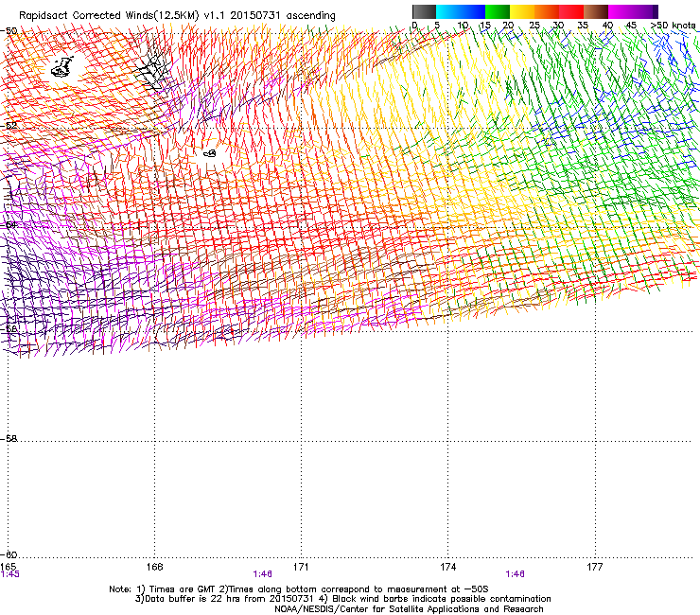This screenshot has height=615, width=700.
Task: Click the -52 latitude axis label
Action: coord(9,126)
